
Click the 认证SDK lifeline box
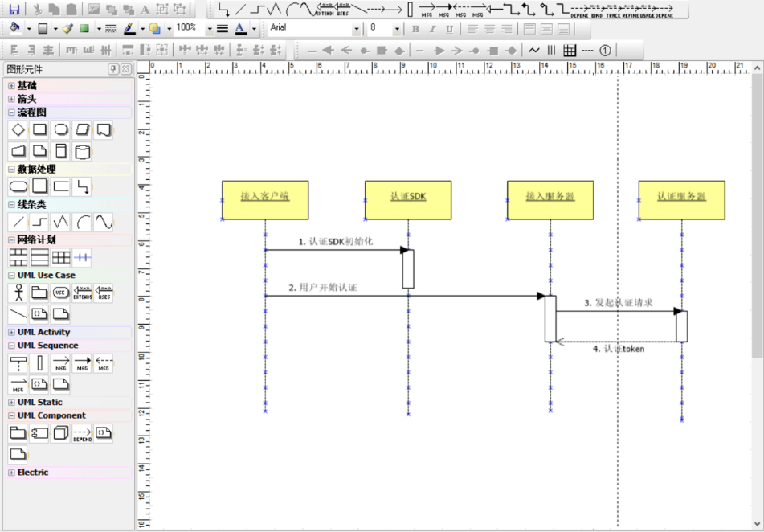(407, 199)
